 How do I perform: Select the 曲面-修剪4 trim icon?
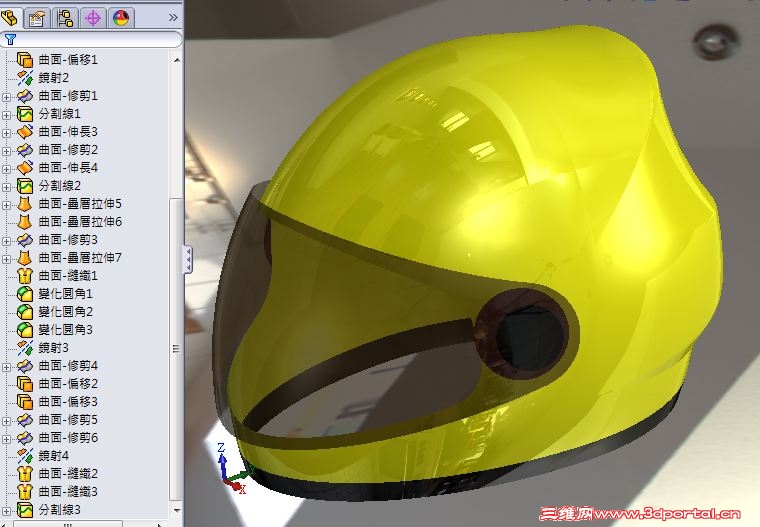click(25, 366)
